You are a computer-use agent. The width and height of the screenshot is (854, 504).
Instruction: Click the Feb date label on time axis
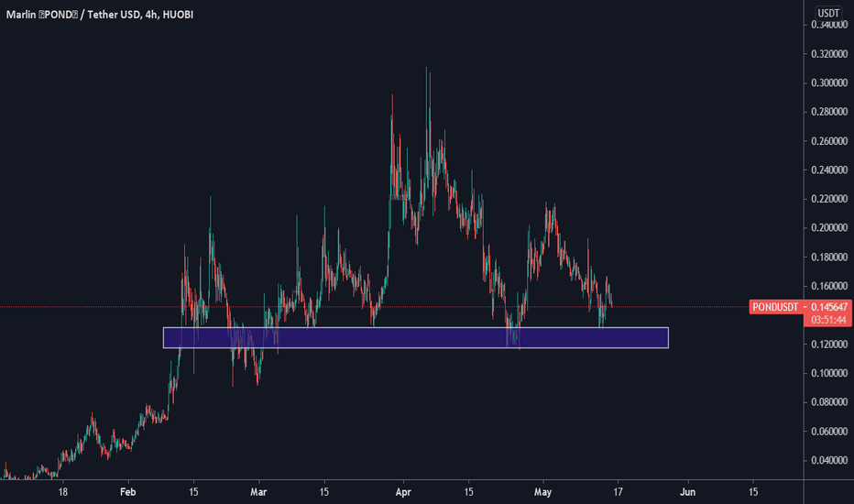point(127,492)
